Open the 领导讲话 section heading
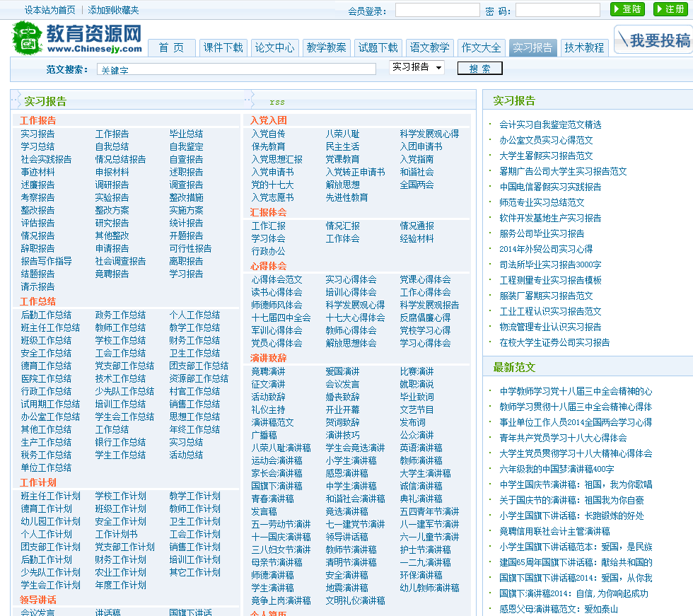 pos(38,600)
